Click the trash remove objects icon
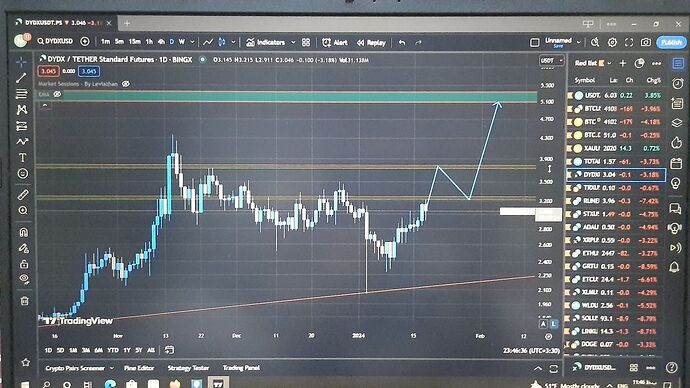The width and height of the screenshot is (690, 388). point(25,301)
